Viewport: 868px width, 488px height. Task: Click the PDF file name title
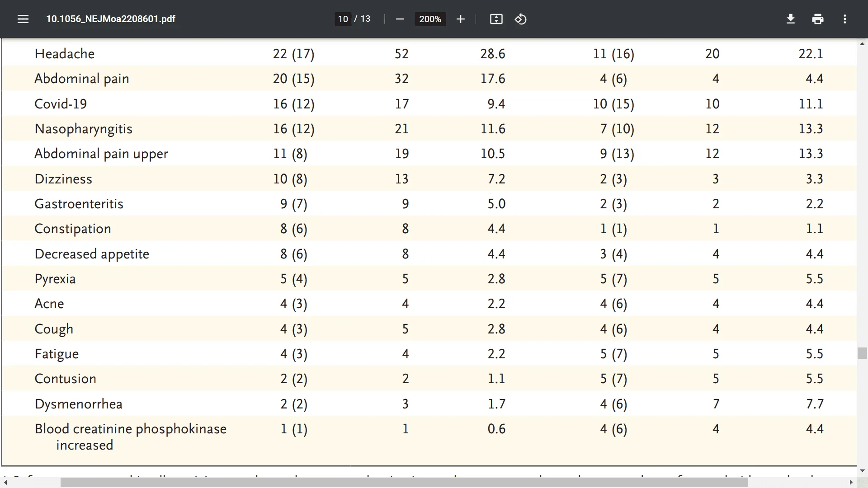coord(111,19)
